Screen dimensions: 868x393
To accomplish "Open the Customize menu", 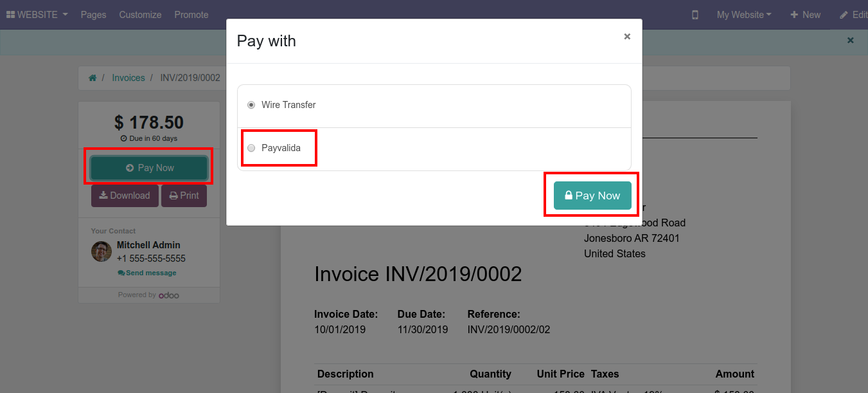I will coord(140,15).
